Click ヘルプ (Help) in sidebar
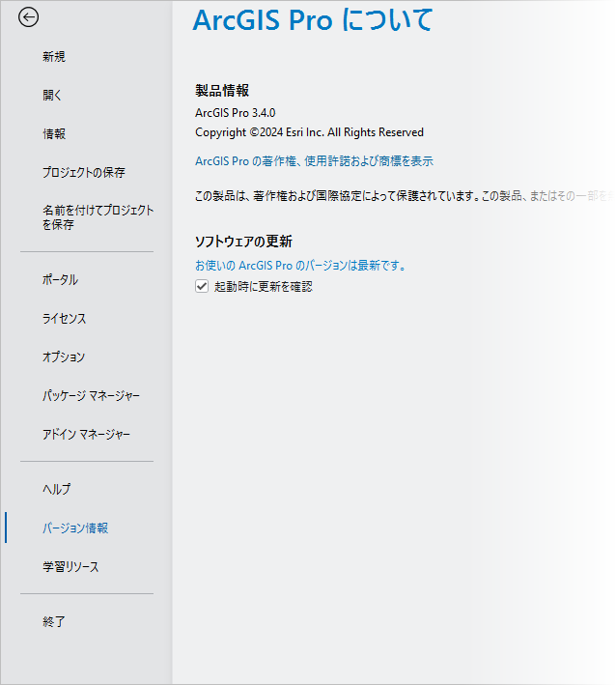 click(56, 490)
